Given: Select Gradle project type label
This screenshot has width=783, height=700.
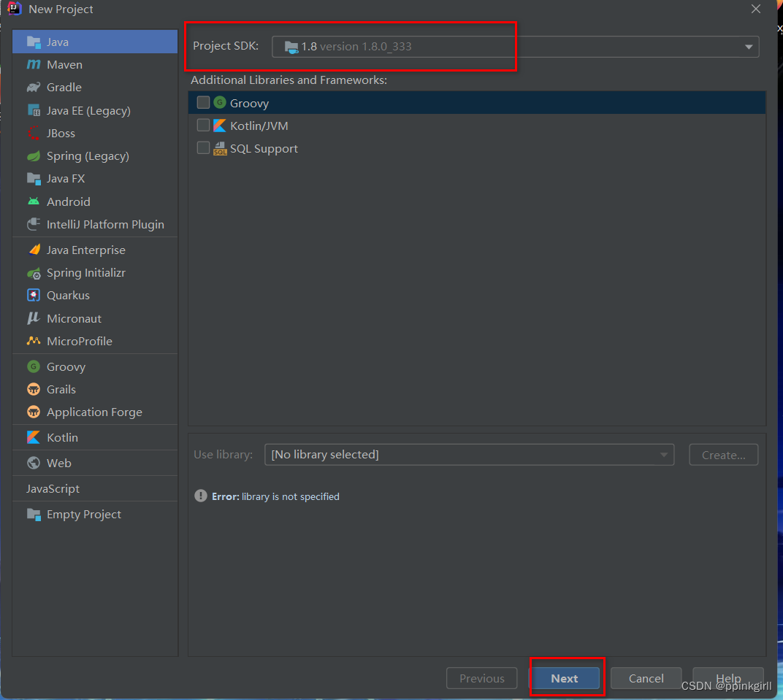Looking at the screenshot, I should tap(64, 88).
